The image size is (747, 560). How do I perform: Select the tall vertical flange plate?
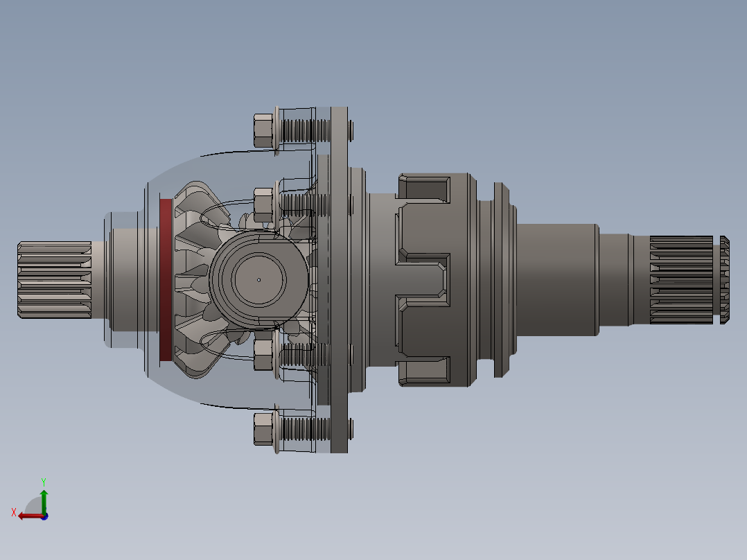[339, 280]
